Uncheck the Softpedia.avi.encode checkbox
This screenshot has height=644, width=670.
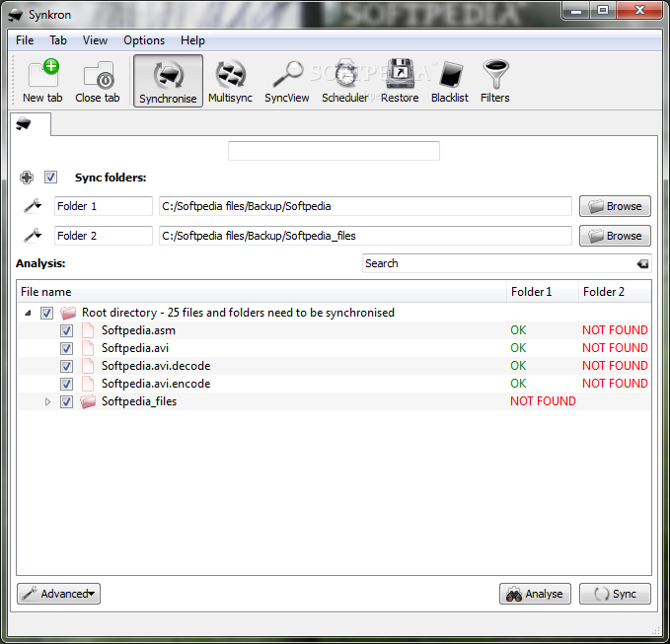point(66,384)
